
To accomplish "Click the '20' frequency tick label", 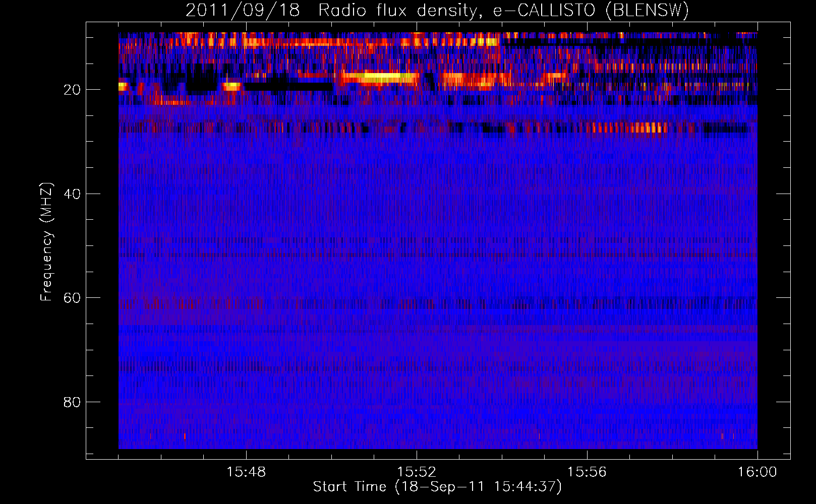I will pos(72,90).
